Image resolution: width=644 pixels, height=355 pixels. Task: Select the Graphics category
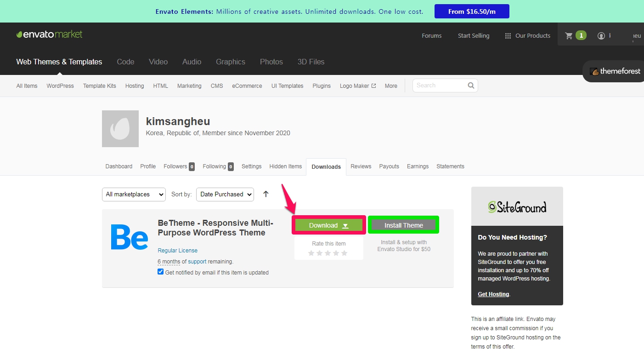click(x=231, y=62)
